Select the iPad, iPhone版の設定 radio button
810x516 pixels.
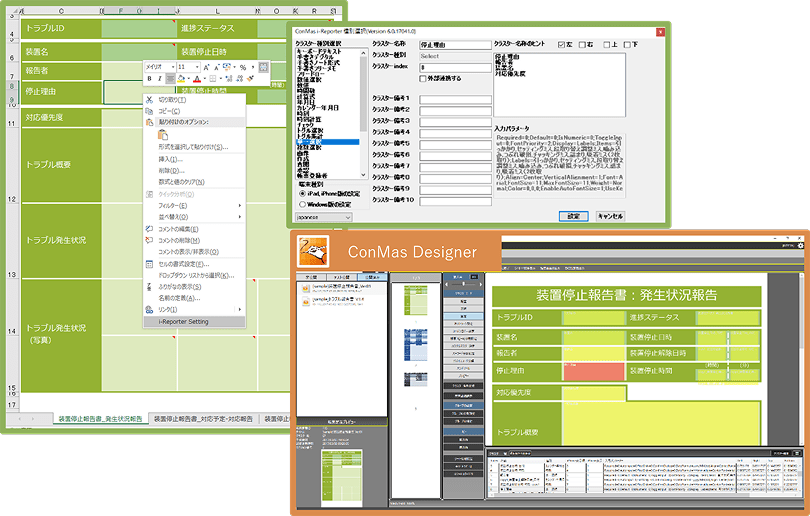303,194
